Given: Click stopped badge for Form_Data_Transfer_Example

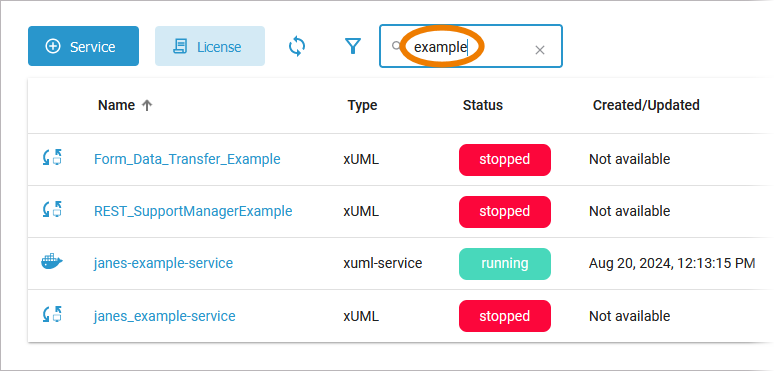Looking at the screenshot, I should [x=505, y=160].
